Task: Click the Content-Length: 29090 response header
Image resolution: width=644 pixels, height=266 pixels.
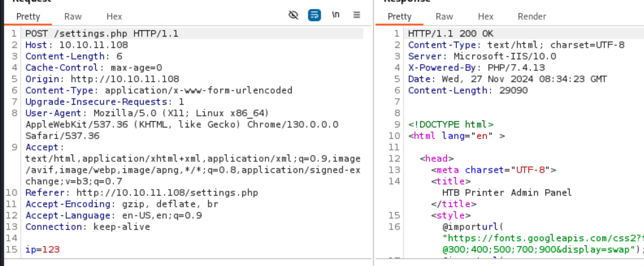Action: [x=468, y=90]
